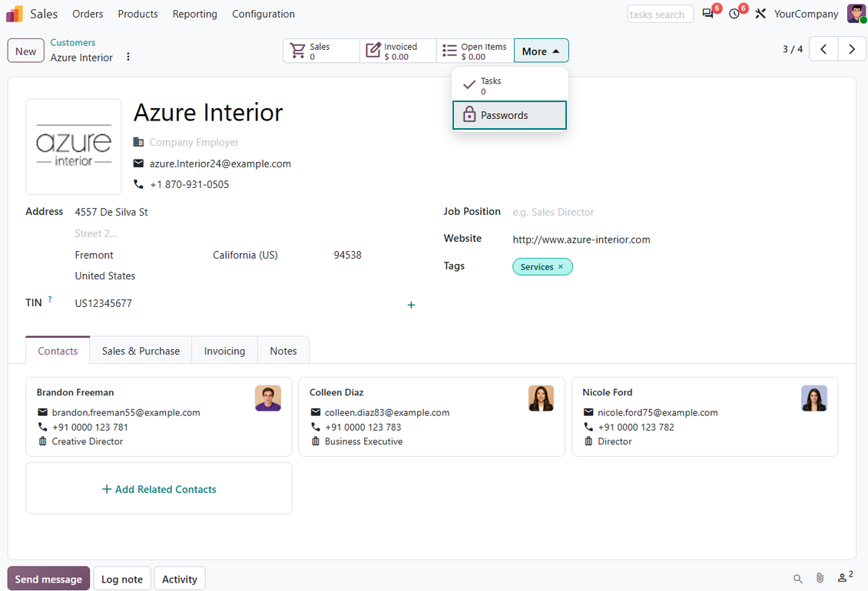Open the debug tools wrench icon
868x591 pixels.
click(x=760, y=14)
